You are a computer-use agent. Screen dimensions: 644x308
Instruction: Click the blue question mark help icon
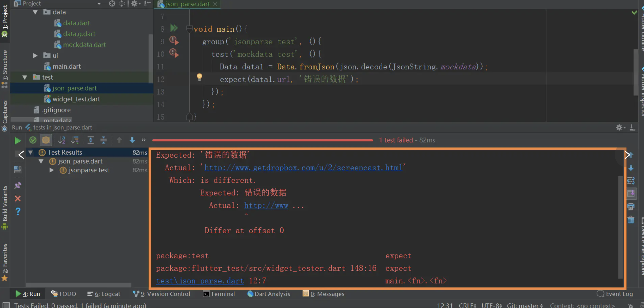[x=18, y=212]
